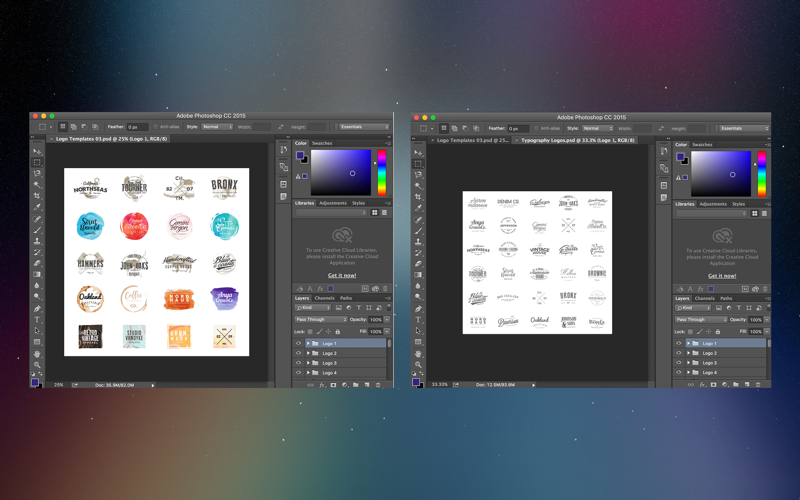
Task: Hide the Logo 3 group in the left window
Action: pos(298,363)
